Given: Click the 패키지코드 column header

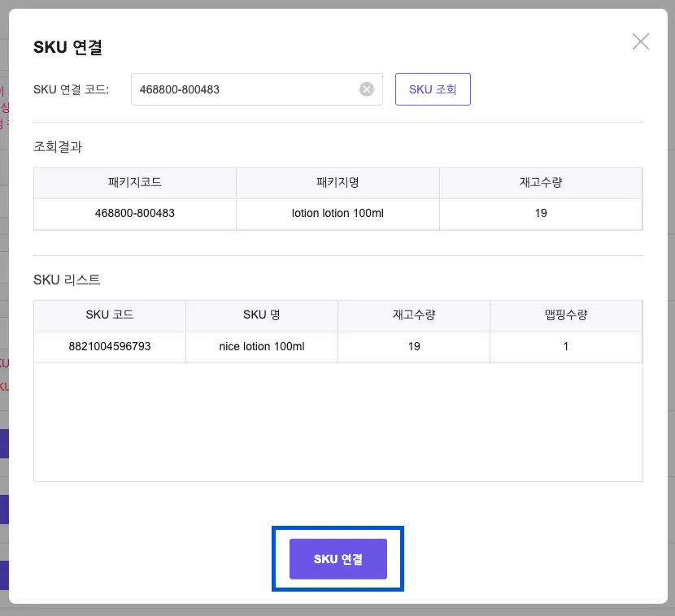Looking at the screenshot, I should [x=135, y=183].
